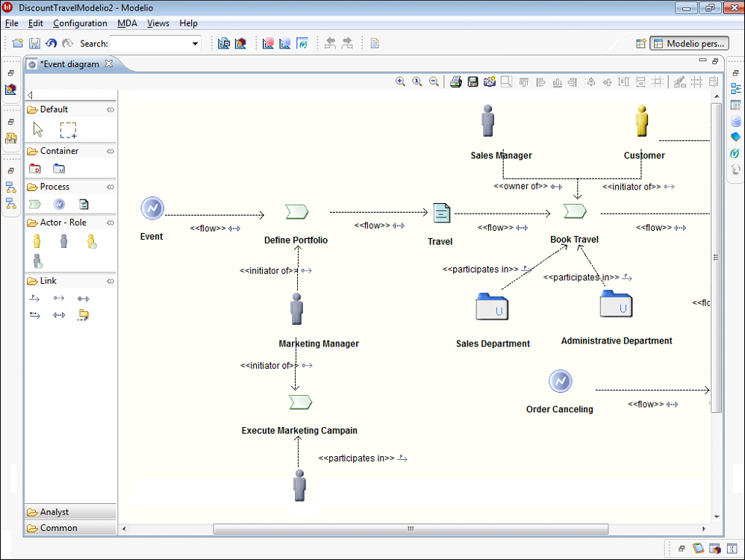Select the Order Canceling event node
The image size is (745, 560).
point(560,382)
